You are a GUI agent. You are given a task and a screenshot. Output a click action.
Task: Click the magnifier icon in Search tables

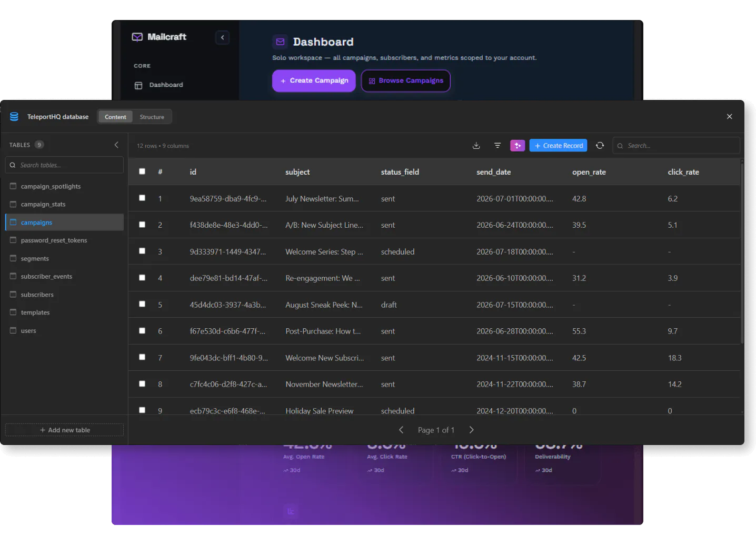click(x=13, y=165)
